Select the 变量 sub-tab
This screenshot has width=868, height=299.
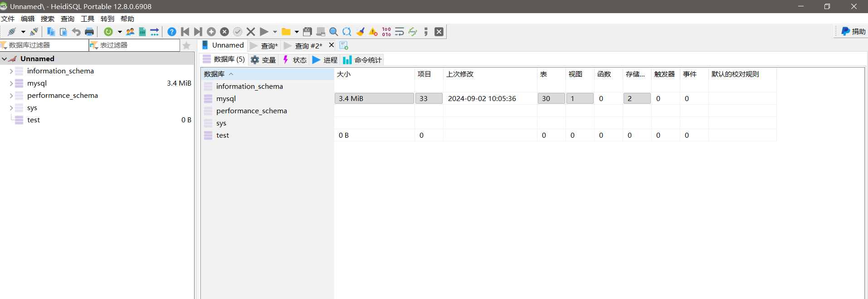263,60
